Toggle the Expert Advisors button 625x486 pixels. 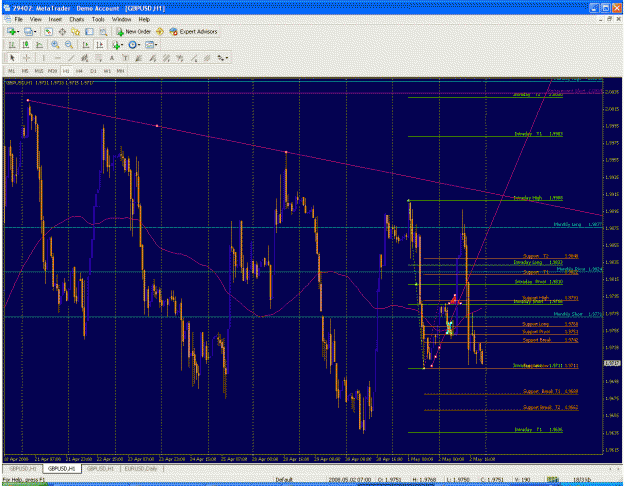pyautogui.click(x=193, y=31)
